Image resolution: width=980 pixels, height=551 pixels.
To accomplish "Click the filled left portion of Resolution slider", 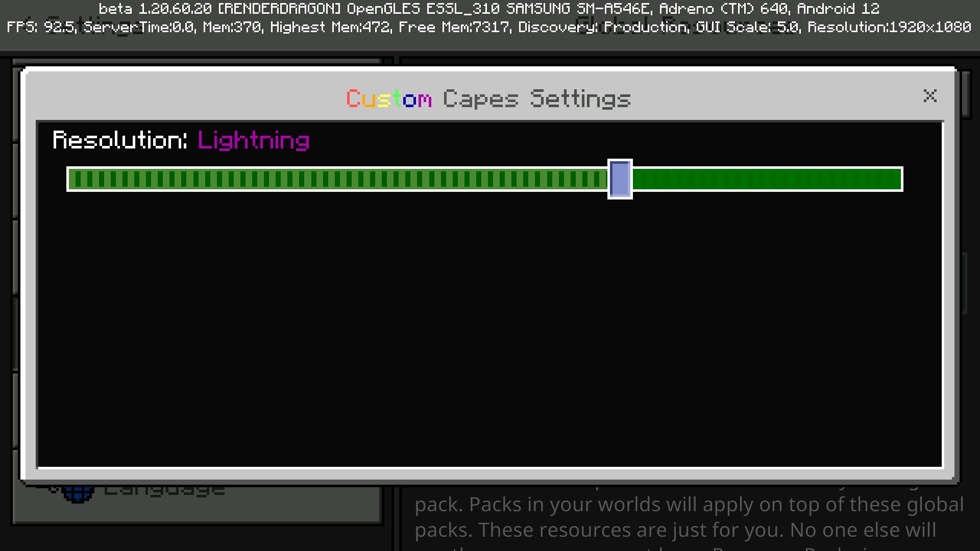I will (337, 179).
